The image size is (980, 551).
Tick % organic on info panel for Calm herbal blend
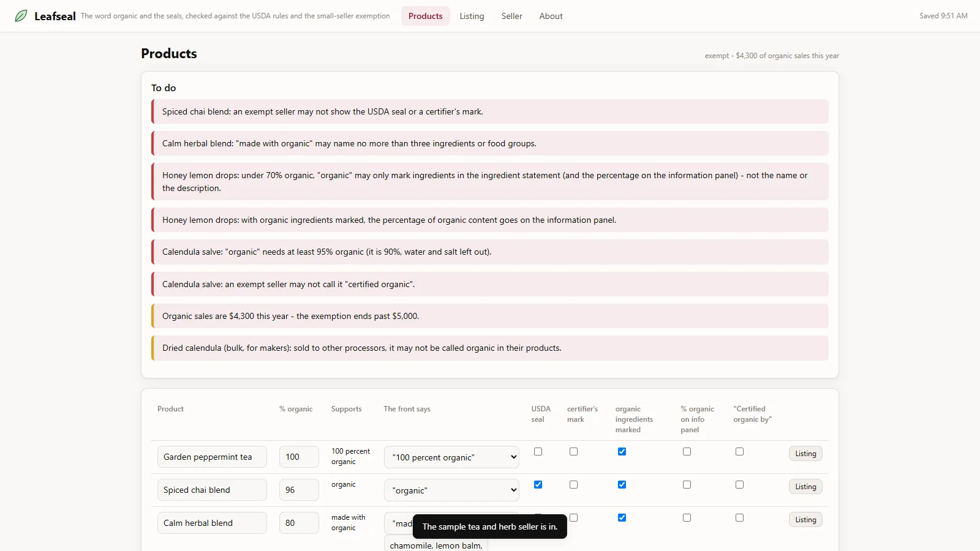click(687, 518)
